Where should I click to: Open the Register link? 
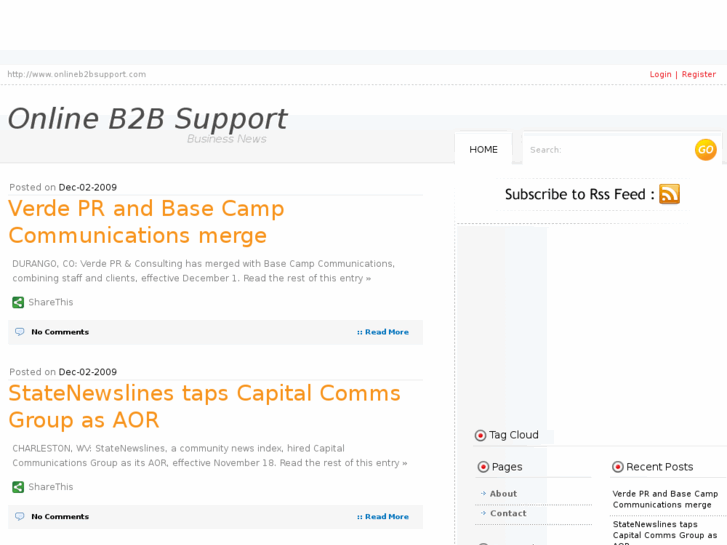coord(698,74)
